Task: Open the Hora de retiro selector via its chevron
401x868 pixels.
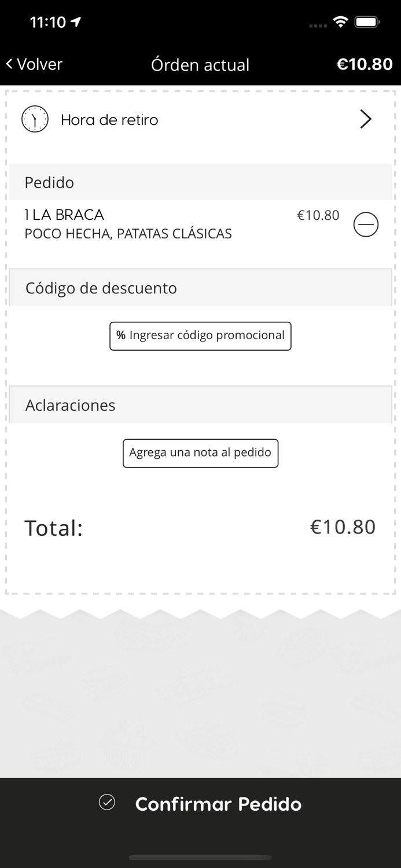Action: point(366,119)
